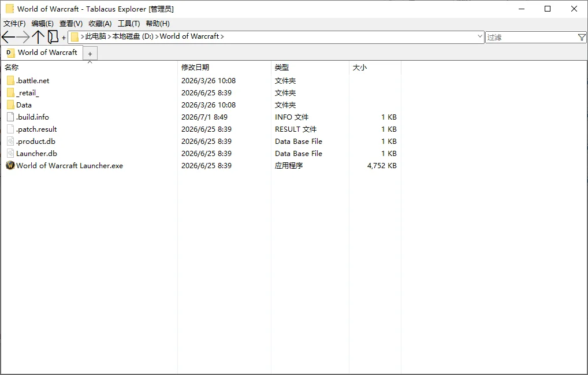Select the Launcher.db file name
This screenshot has width=588, height=375.
(36, 153)
